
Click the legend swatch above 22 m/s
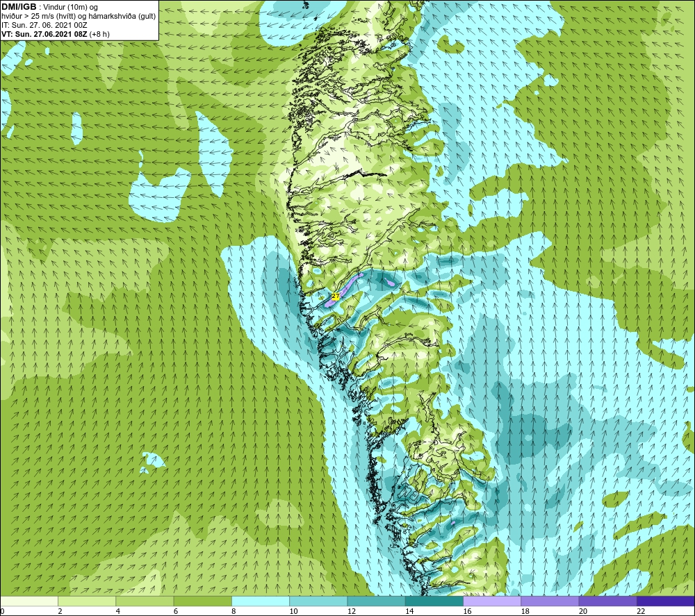pyautogui.click(x=666, y=601)
